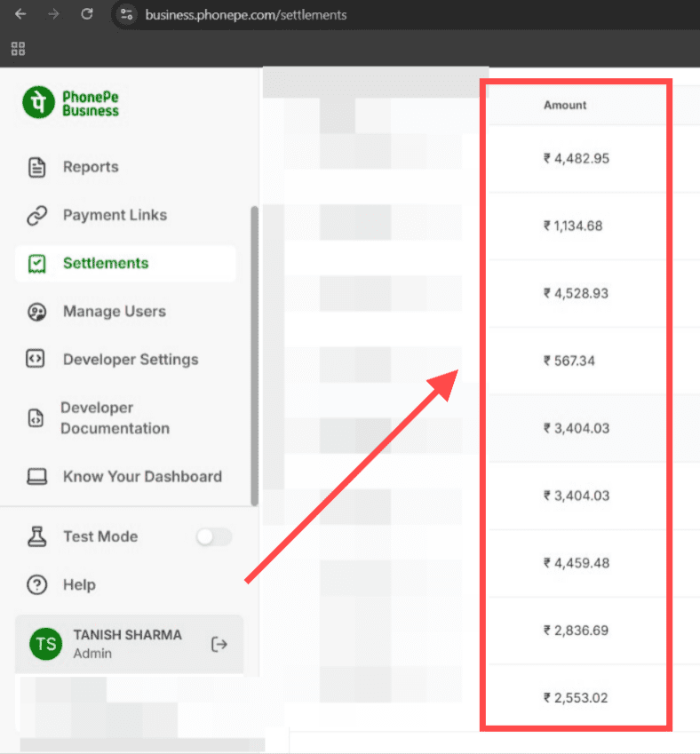Image resolution: width=700 pixels, height=754 pixels.
Task: Click the Reports document icon
Action: [36, 167]
